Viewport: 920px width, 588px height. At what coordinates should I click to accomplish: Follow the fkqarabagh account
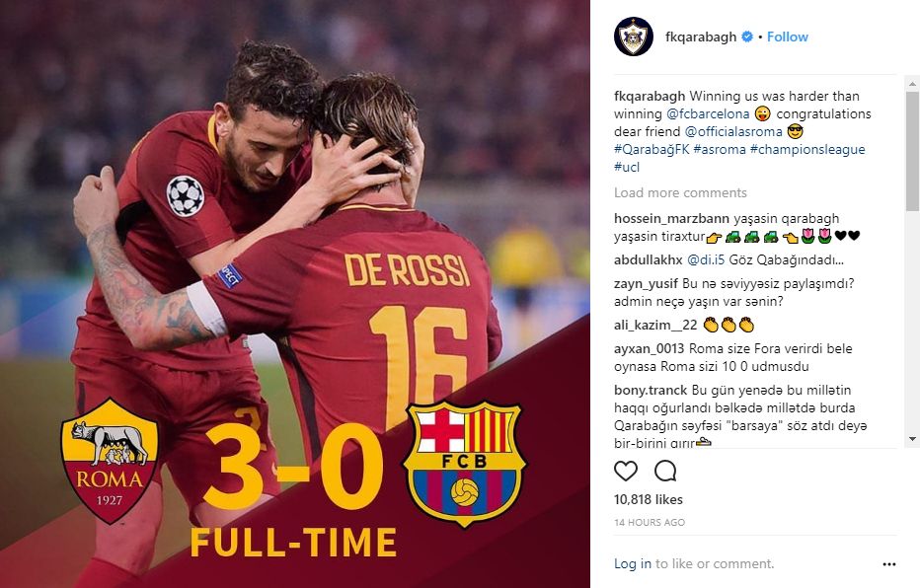point(788,37)
